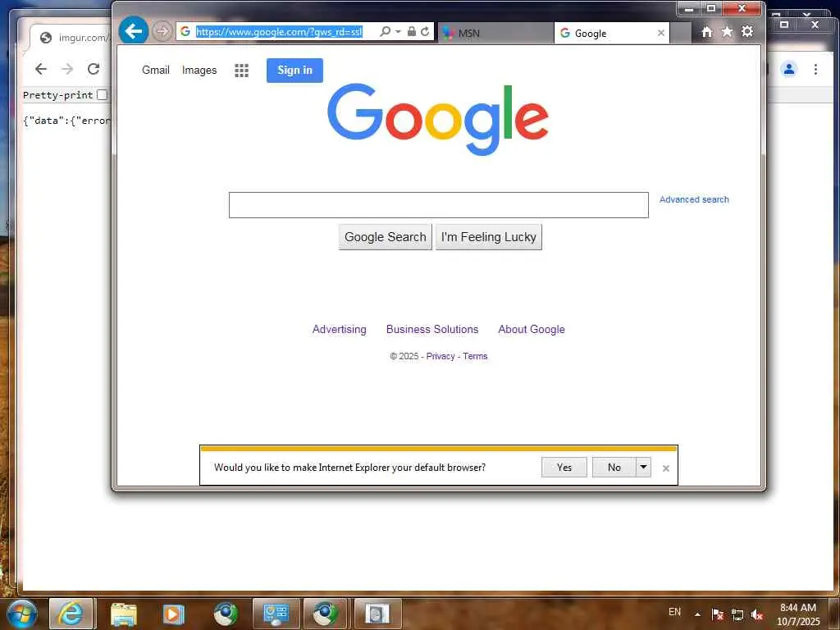Switch to the MSN tab
Viewport: 840px width, 630px height.
coord(495,33)
